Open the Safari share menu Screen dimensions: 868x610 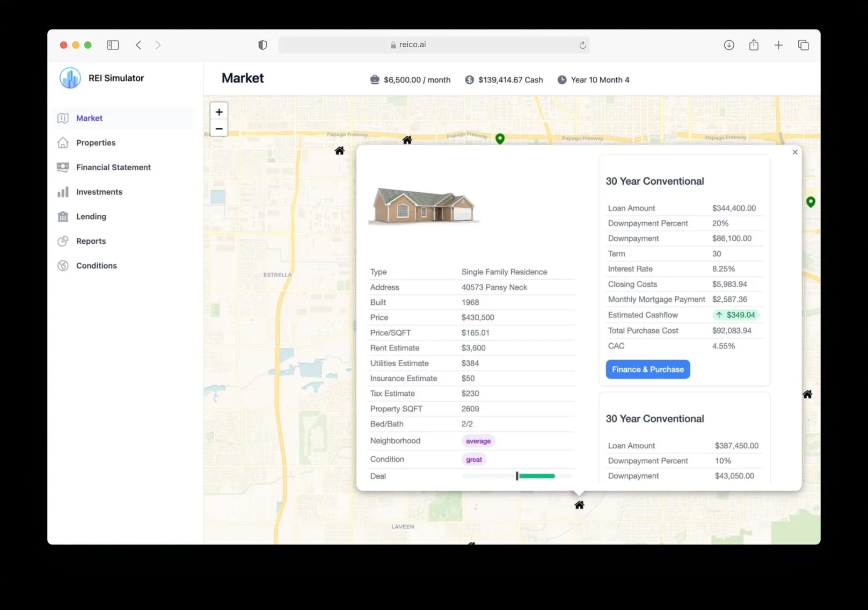754,45
